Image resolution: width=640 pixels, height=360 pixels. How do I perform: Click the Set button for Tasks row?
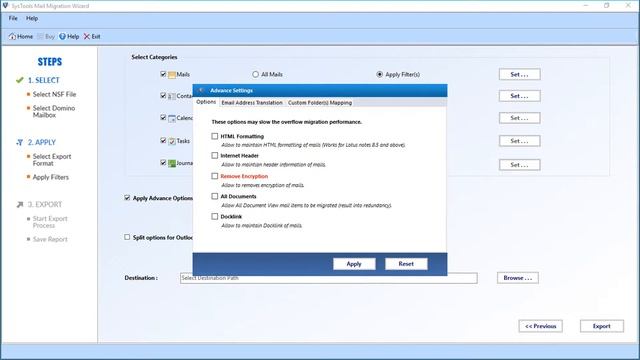coord(520,141)
